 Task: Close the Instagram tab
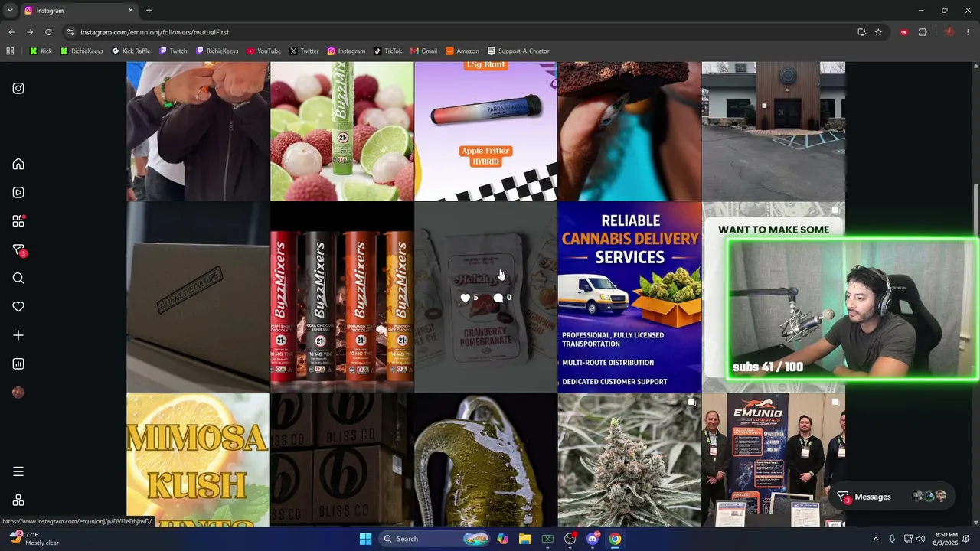(130, 11)
